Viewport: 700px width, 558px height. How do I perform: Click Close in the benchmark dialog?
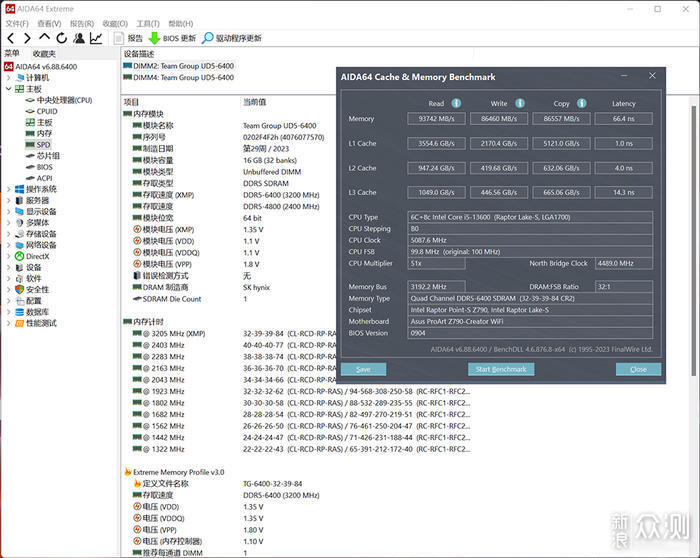(638, 369)
